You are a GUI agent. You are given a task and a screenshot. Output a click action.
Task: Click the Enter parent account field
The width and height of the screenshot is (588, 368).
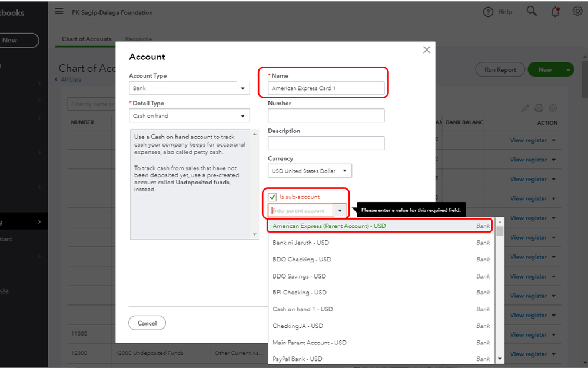pyautogui.click(x=301, y=211)
